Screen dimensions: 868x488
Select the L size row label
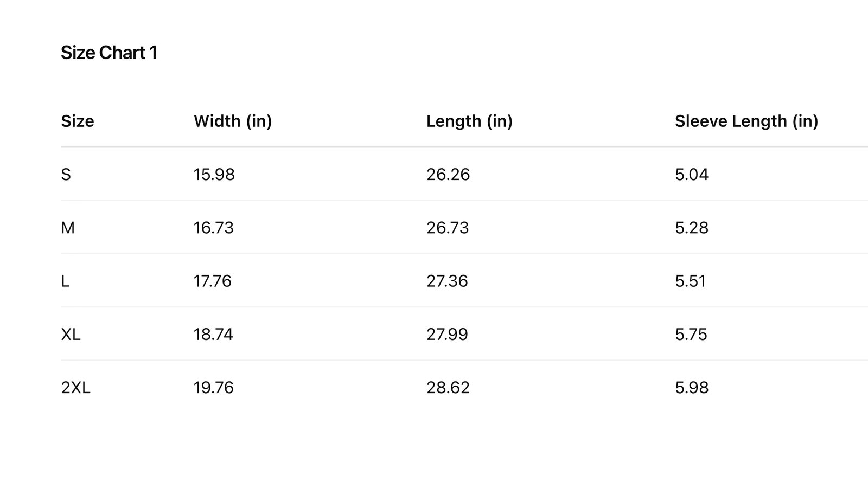(x=65, y=281)
